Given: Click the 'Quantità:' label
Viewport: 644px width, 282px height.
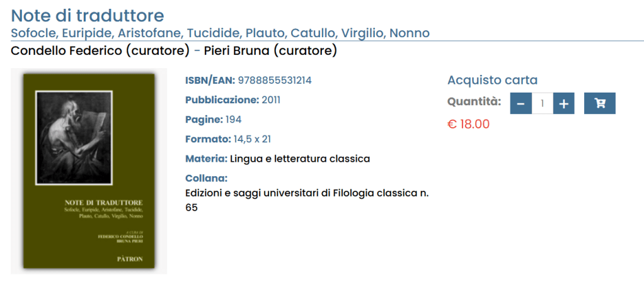Looking at the screenshot, I should (x=474, y=101).
